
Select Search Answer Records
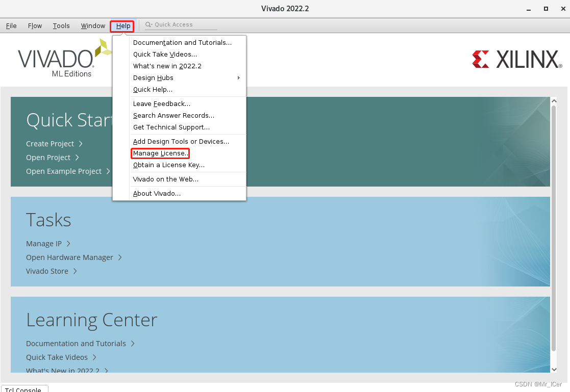174,116
